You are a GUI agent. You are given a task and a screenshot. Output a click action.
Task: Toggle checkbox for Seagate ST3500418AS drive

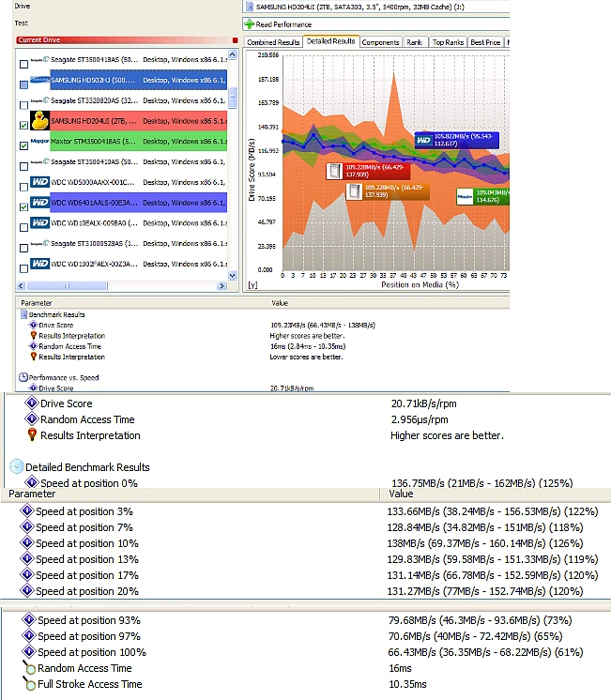pyautogui.click(x=24, y=65)
